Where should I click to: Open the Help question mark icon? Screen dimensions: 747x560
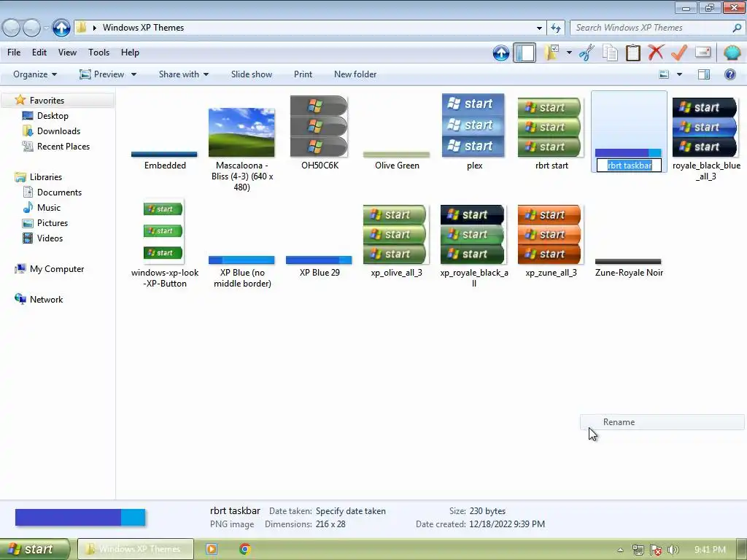729,74
